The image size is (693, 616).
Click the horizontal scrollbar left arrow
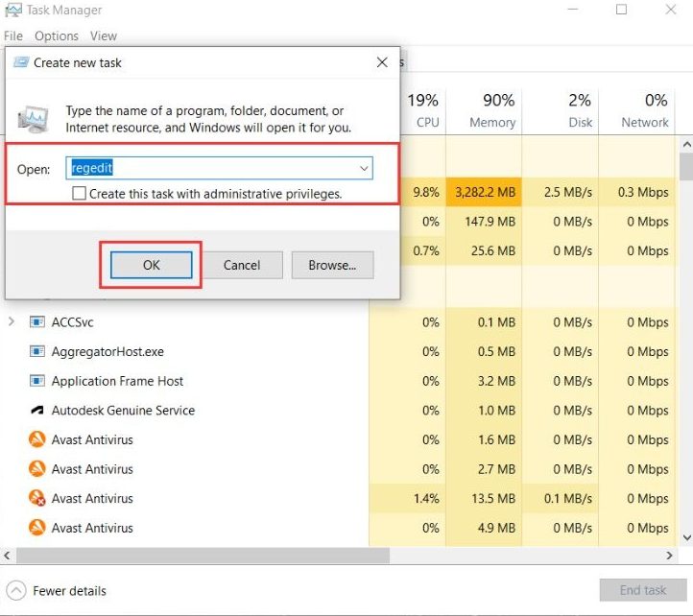click(x=7, y=555)
